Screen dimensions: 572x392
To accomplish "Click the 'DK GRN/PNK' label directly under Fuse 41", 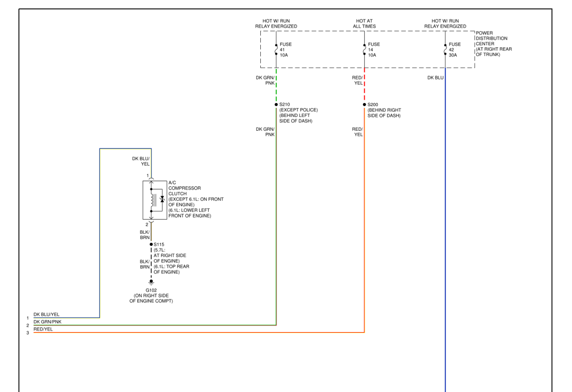I will [265, 80].
